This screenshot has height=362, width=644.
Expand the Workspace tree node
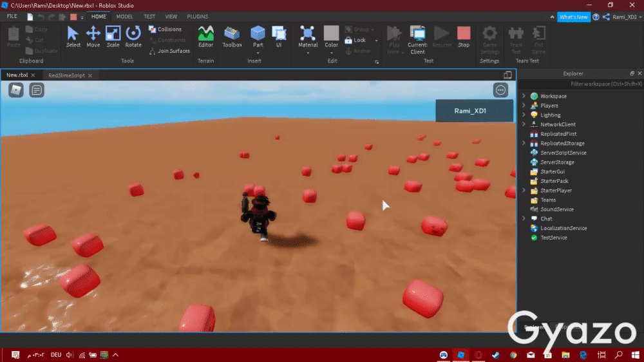pyautogui.click(x=524, y=96)
